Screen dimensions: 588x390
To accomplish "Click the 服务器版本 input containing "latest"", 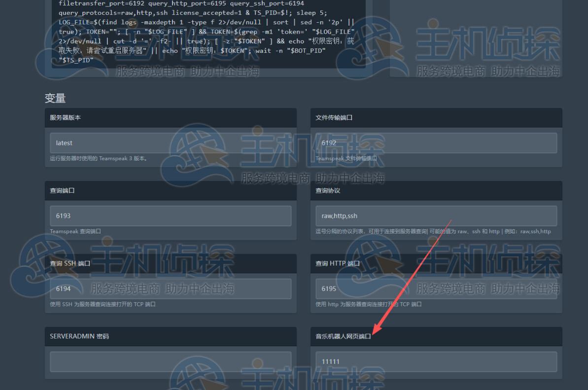I will [171, 143].
